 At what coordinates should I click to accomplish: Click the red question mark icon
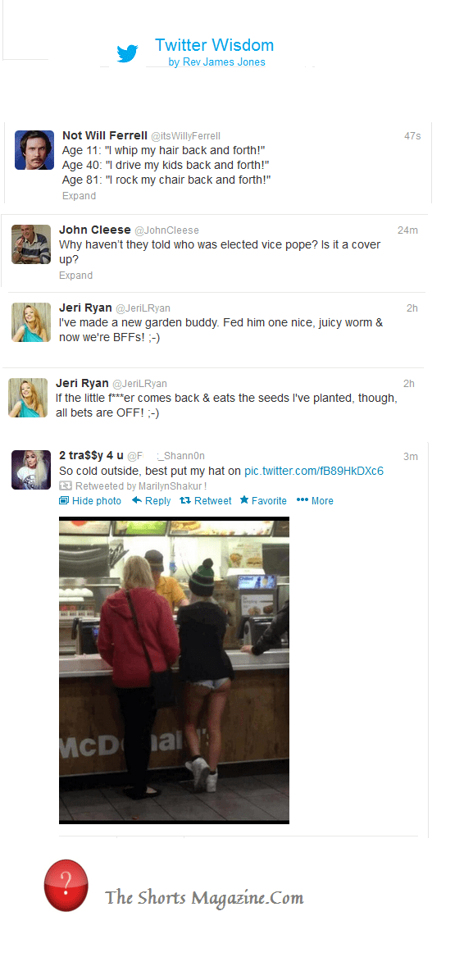(66, 885)
